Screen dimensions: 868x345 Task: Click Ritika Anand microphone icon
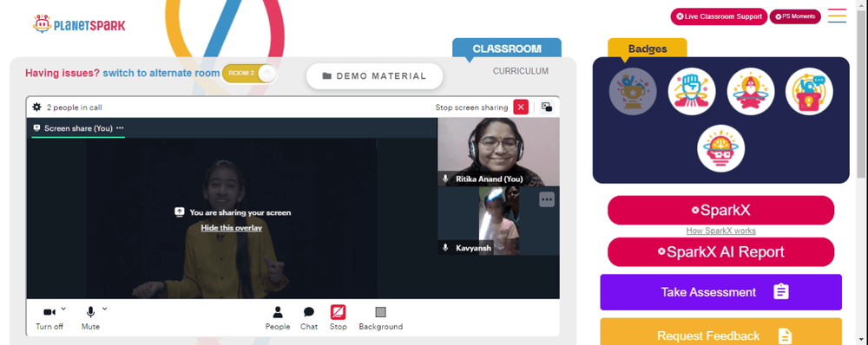445,179
